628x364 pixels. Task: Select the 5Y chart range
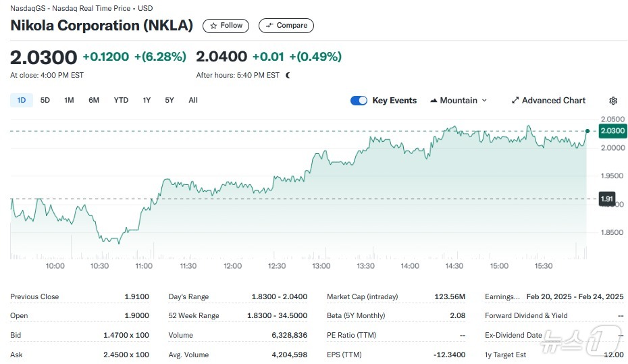tap(169, 100)
